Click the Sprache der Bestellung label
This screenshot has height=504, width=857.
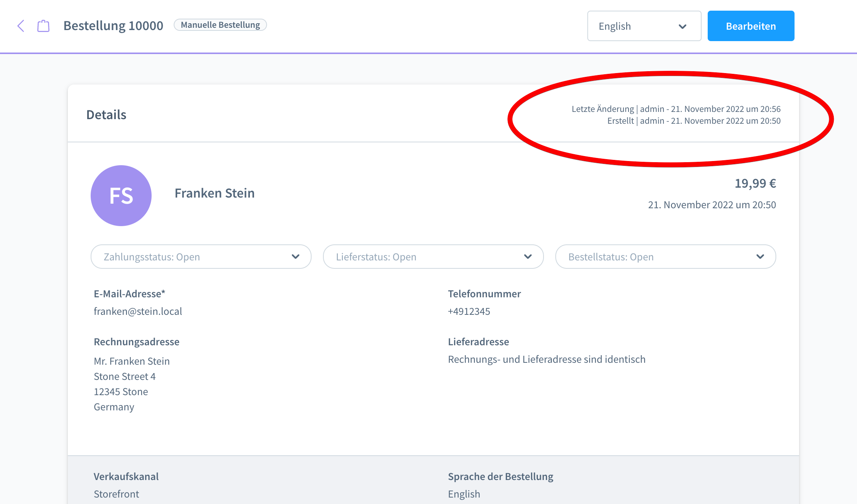point(500,477)
